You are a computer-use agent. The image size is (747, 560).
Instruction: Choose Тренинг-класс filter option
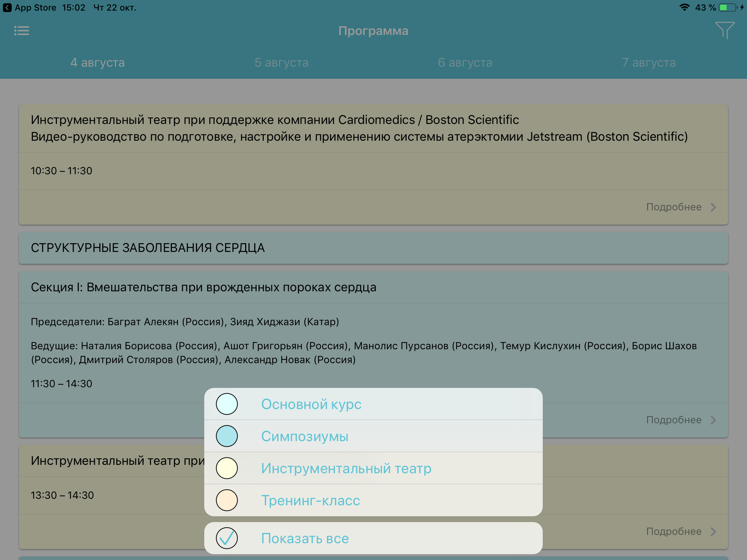pyautogui.click(x=310, y=501)
